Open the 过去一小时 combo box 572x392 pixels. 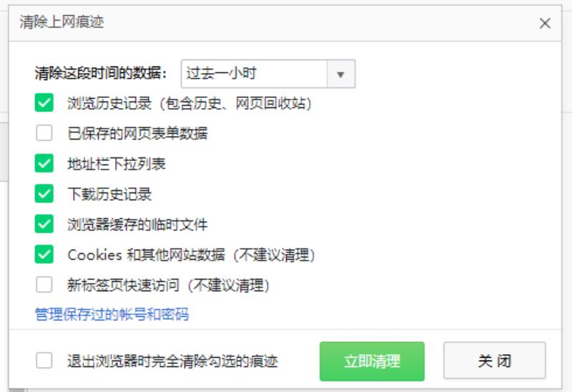point(267,74)
